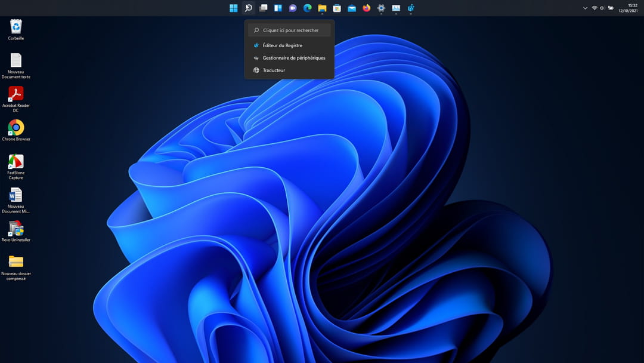Click the Task View taskbar icon
Image resolution: width=644 pixels, height=363 pixels.
click(x=263, y=8)
